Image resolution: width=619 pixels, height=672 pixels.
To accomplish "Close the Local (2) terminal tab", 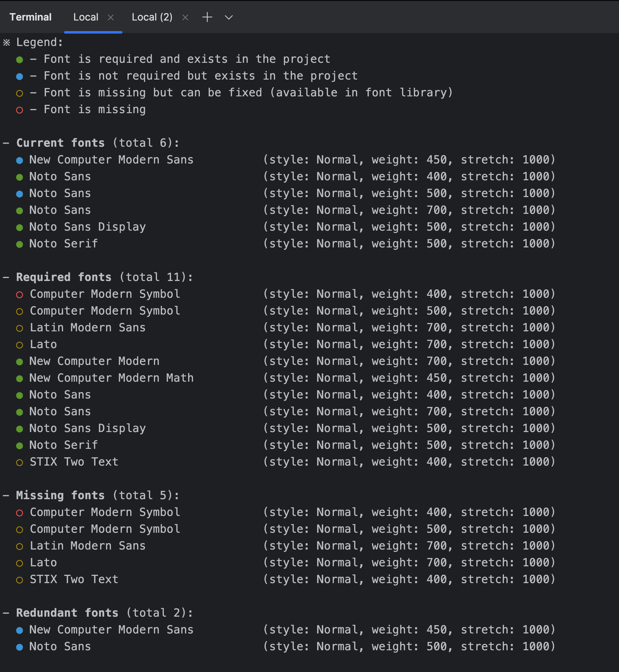I will pyautogui.click(x=185, y=17).
